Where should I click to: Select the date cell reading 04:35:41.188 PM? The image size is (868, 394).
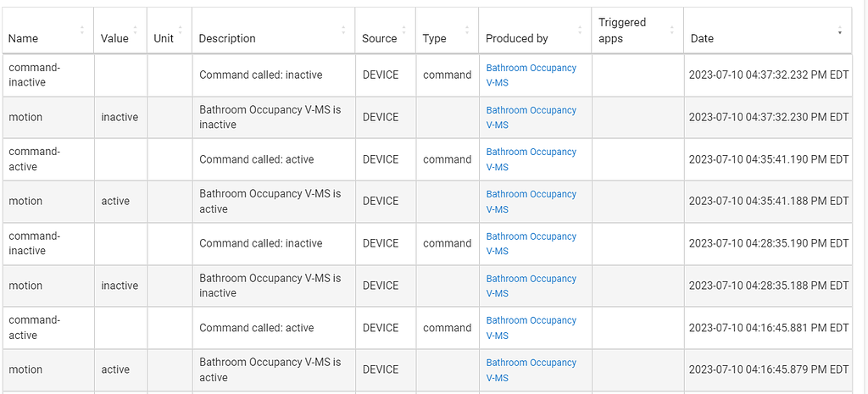pyautogui.click(x=768, y=201)
